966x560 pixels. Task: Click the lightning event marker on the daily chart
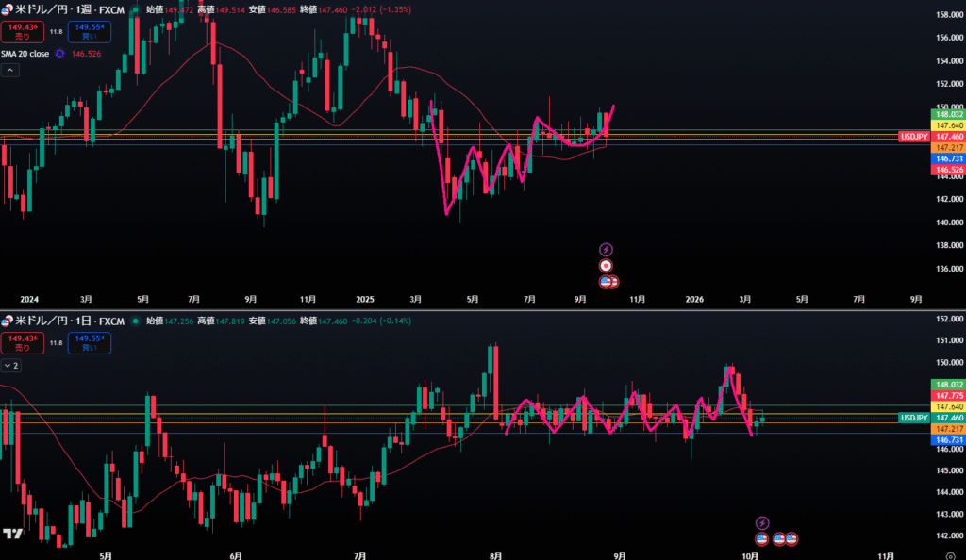pos(763,522)
